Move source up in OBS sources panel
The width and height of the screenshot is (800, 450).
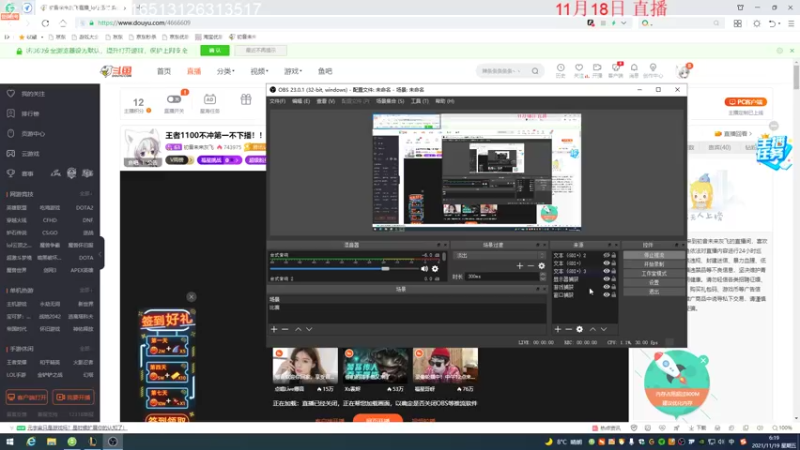(593, 330)
